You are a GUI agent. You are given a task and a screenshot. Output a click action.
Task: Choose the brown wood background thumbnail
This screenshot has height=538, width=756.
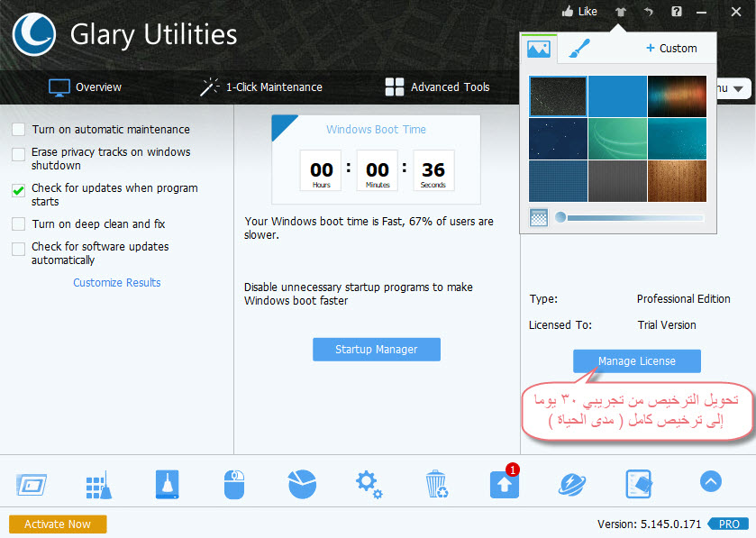click(677, 181)
